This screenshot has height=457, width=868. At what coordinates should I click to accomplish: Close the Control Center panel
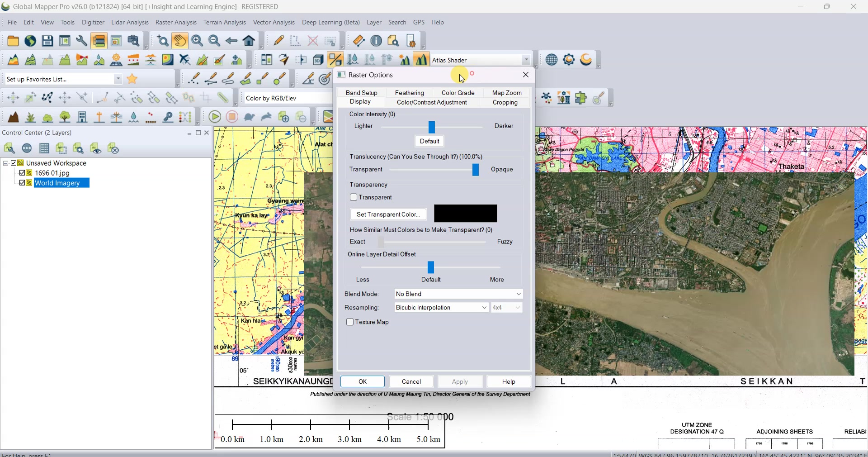pyautogui.click(x=207, y=133)
